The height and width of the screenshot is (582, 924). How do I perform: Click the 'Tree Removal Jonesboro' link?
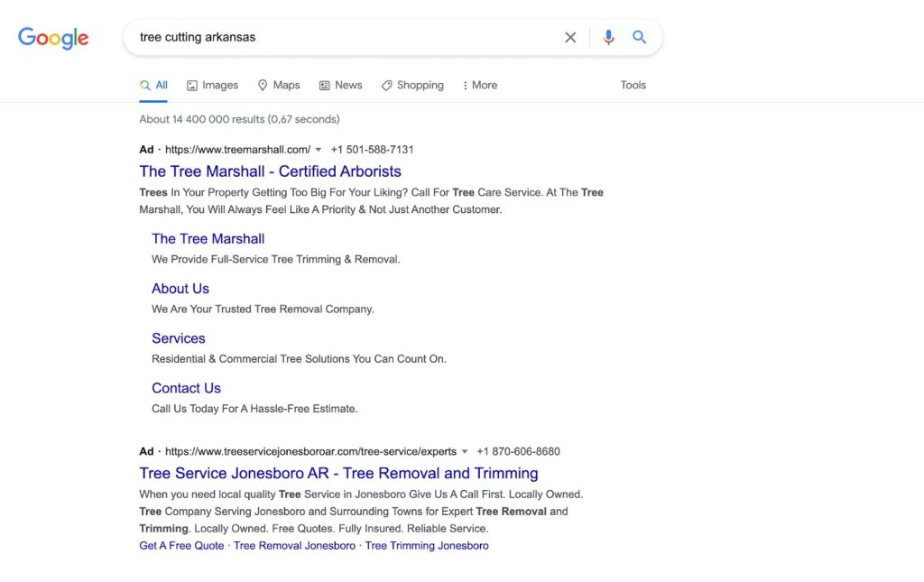pos(295,546)
